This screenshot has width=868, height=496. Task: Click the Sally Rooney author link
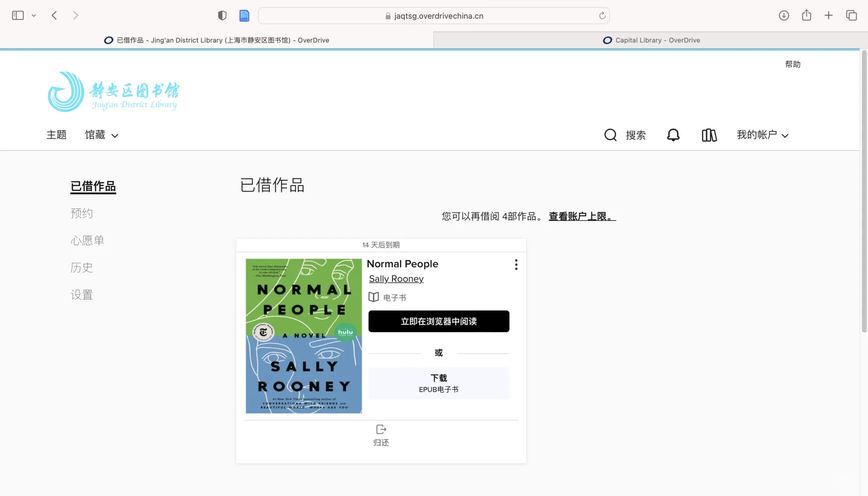point(396,279)
